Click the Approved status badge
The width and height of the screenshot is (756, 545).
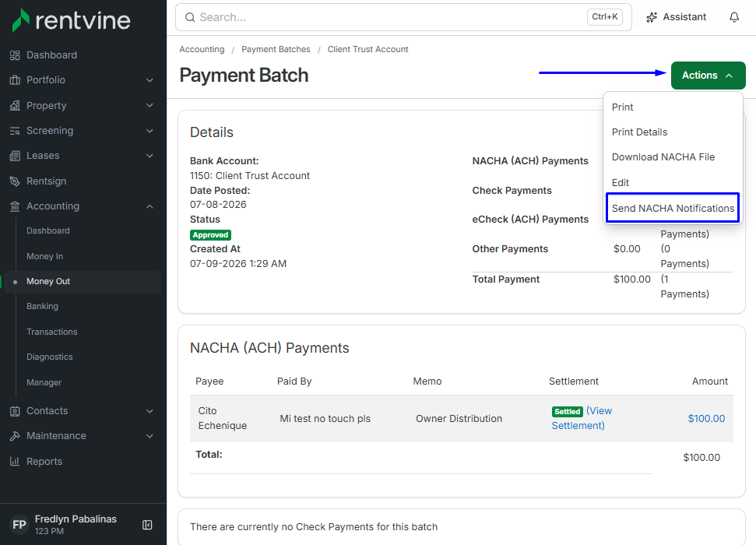pos(211,235)
